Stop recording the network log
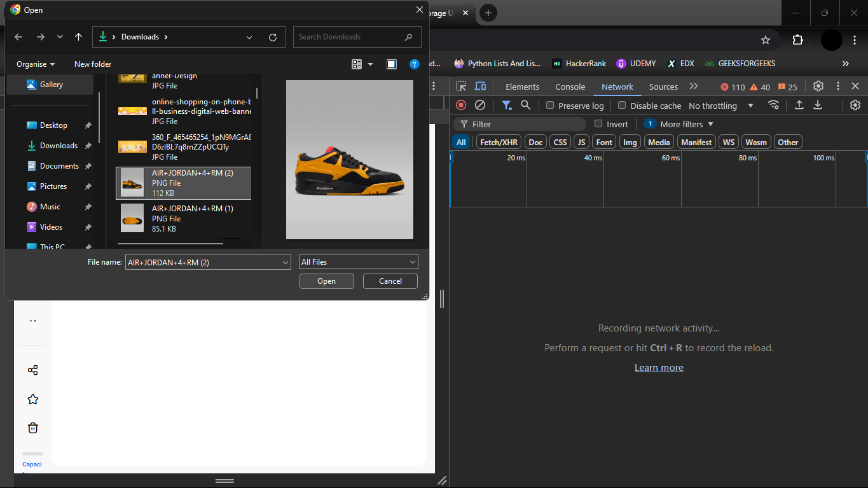Screen dimensions: 868x488 (x=461, y=105)
